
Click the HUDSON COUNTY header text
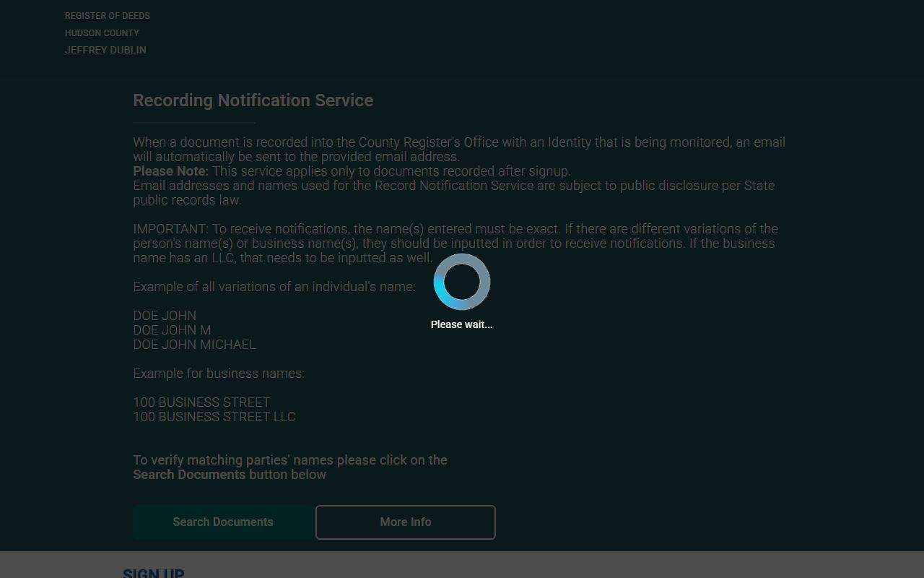tap(102, 33)
